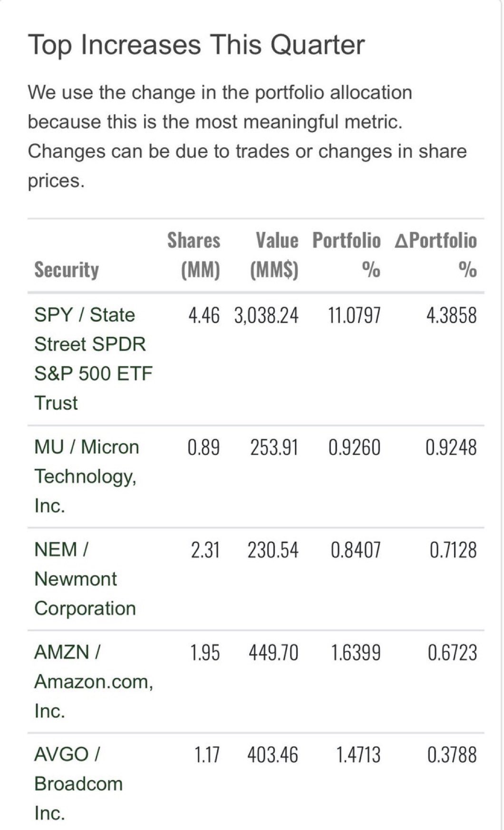Select SPY's portfolio percentage 11.0797
This screenshot has width=504, height=830.
(354, 315)
